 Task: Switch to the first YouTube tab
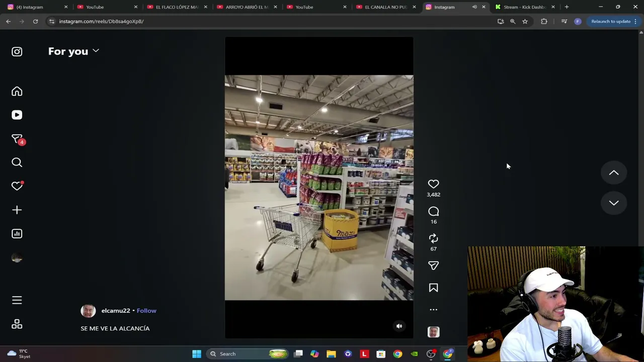pos(105,7)
